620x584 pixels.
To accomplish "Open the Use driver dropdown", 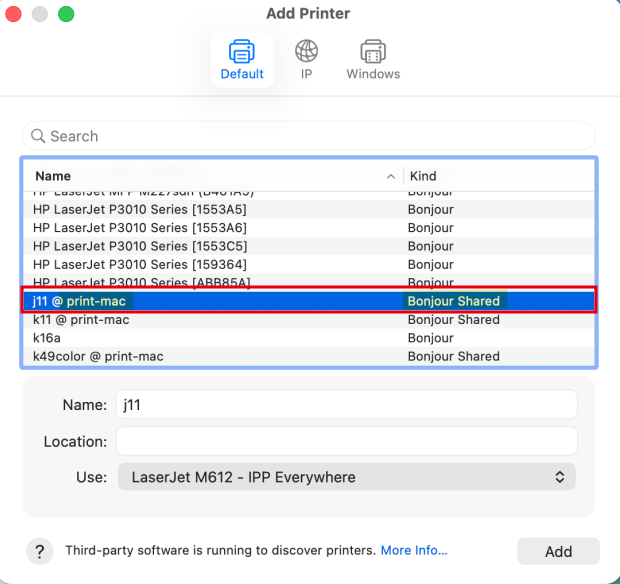I will pos(346,477).
